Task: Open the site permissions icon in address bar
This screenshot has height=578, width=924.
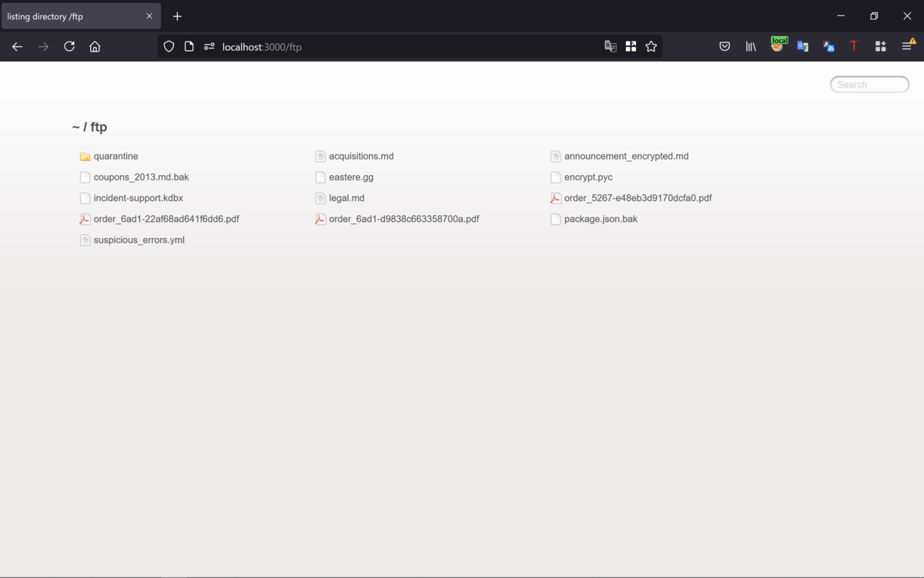Action: tap(209, 47)
